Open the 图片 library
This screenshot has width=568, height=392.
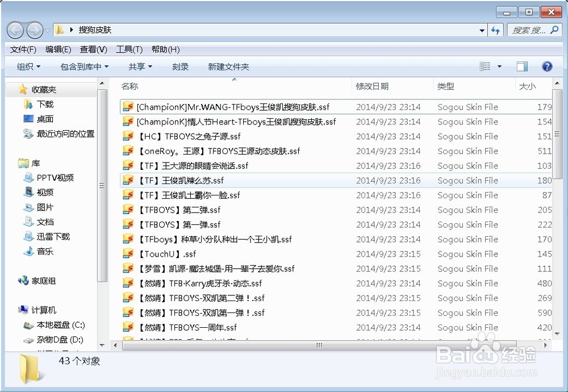click(45, 207)
